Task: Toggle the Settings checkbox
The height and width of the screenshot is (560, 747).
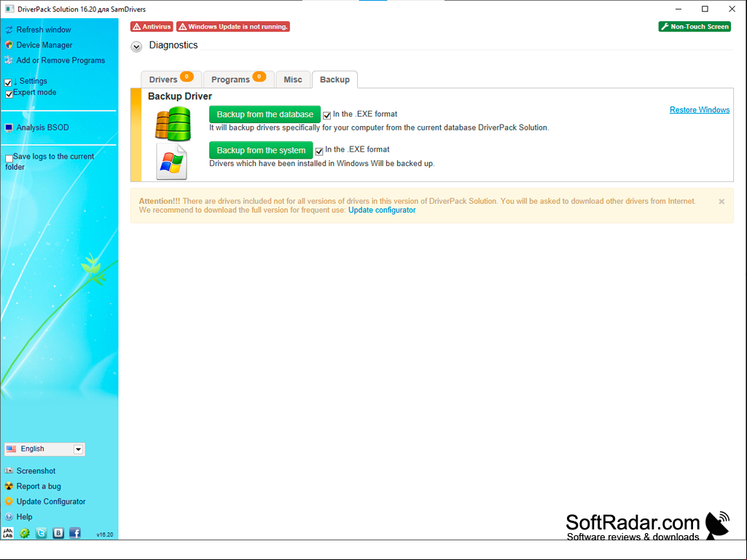Action: (x=8, y=83)
